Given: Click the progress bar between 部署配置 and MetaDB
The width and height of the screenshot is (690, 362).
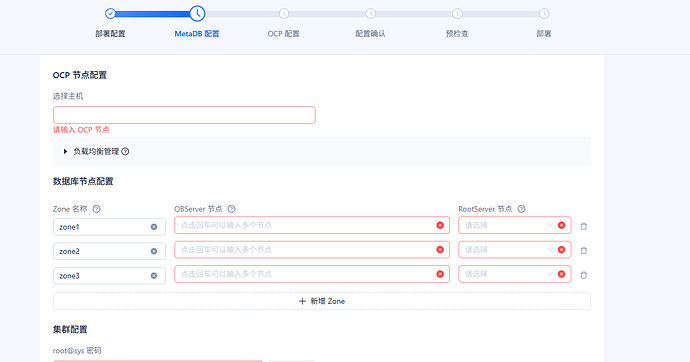Looking at the screenshot, I should click(153, 14).
